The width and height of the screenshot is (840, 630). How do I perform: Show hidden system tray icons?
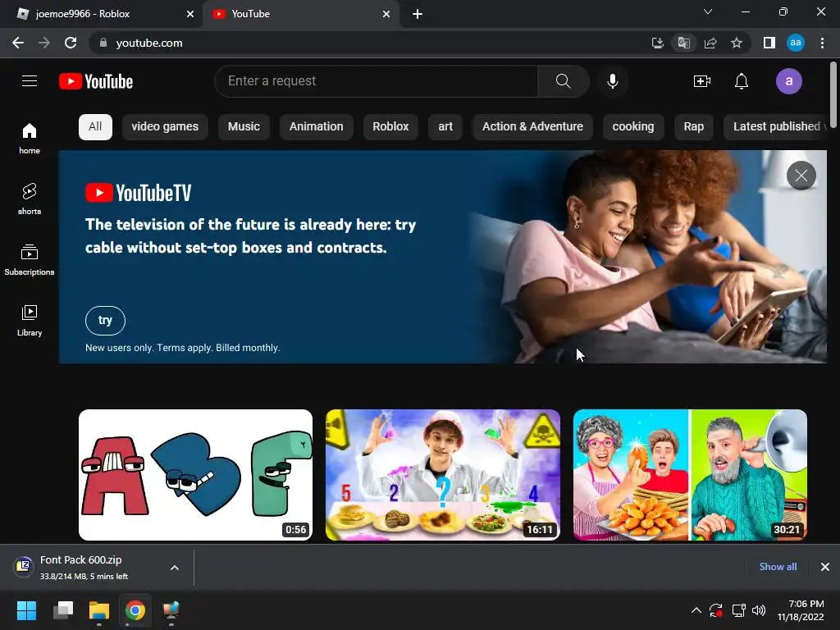[x=696, y=610]
